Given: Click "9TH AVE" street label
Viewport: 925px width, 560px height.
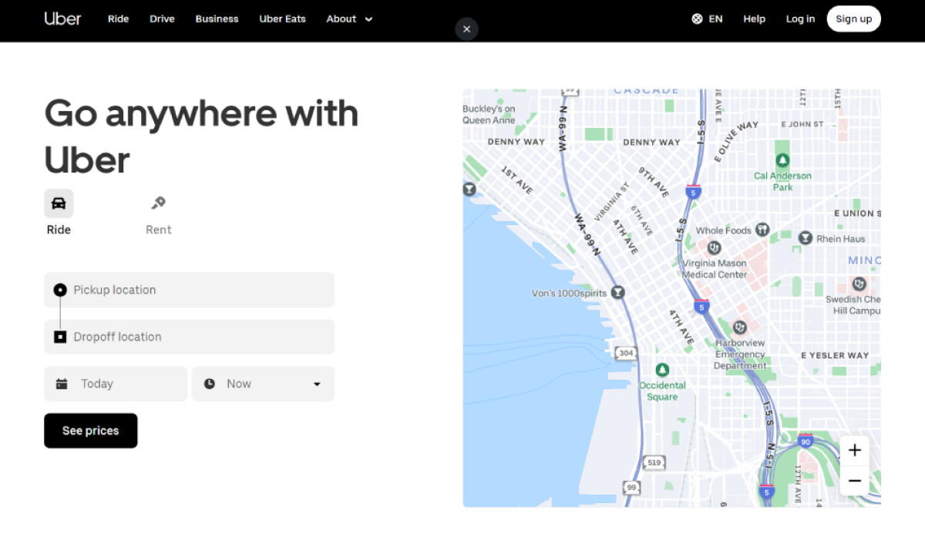Looking at the screenshot, I should click(x=654, y=182).
